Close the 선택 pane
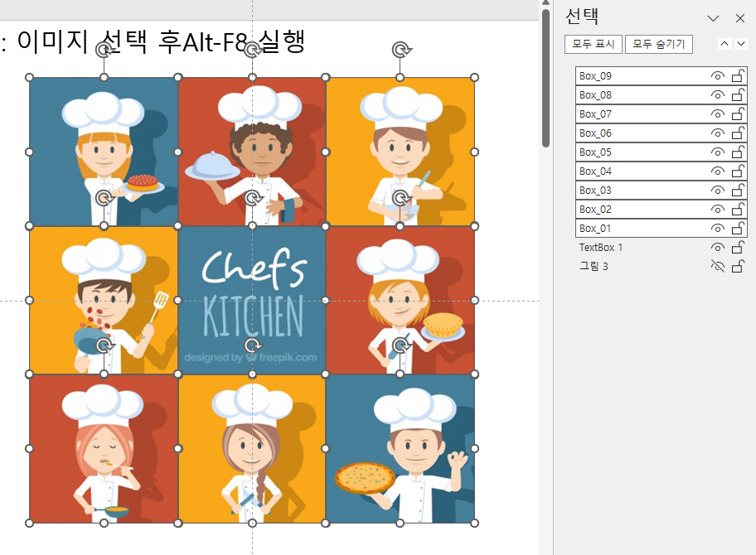This screenshot has height=555, width=756. [x=740, y=18]
